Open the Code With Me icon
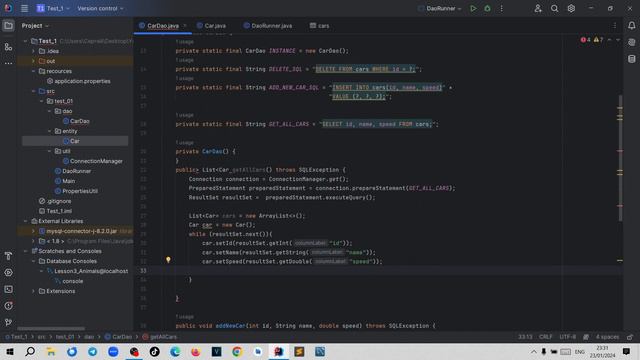This screenshot has height=360, width=640. tap(538, 8)
